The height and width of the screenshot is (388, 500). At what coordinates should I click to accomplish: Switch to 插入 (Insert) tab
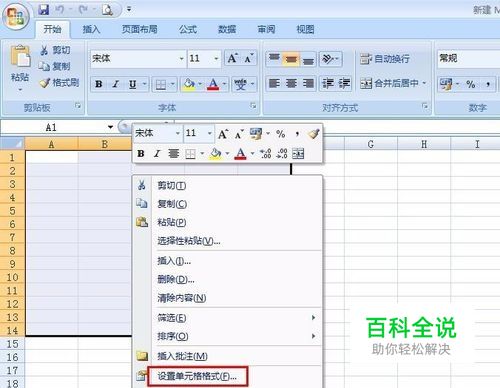point(91,29)
